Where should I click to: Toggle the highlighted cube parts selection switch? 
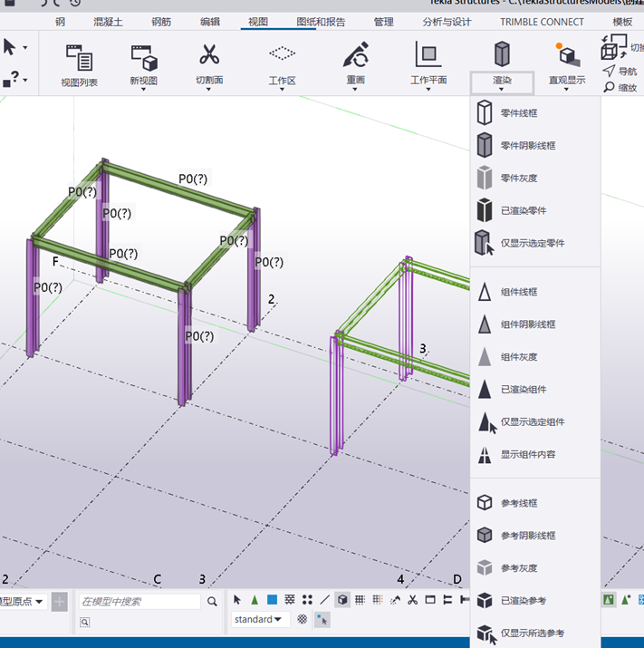click(x=342, y=600)
